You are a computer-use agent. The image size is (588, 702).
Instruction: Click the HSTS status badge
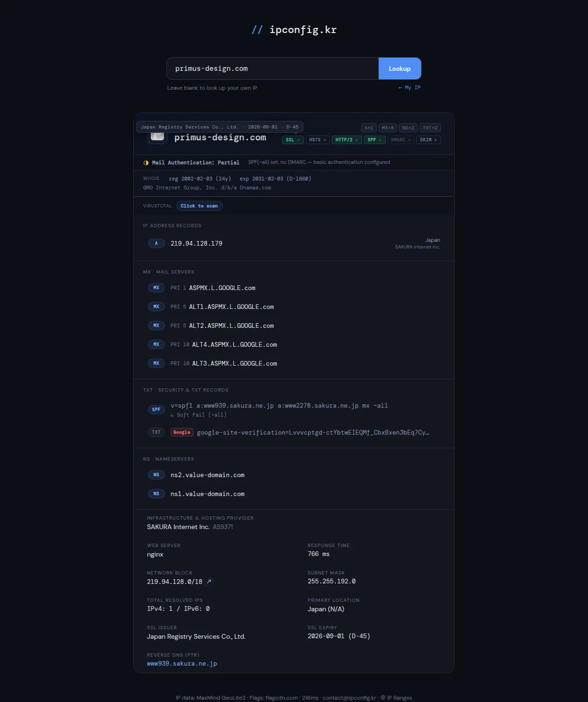[318, 140]
